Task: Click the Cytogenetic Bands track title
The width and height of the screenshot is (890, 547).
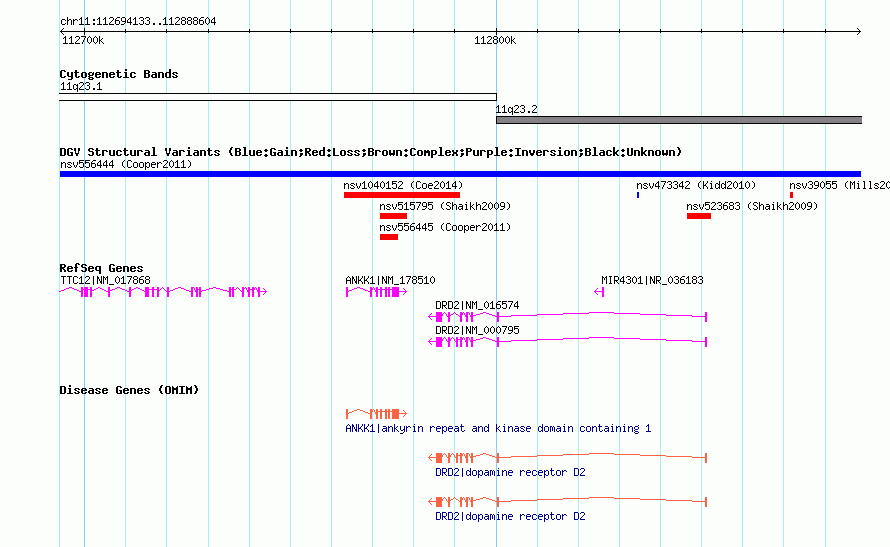Action: coord(119,74)
